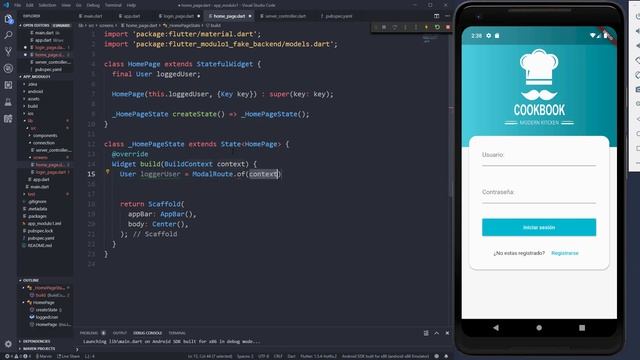Open the Terminal menu
The height and width of the screenshot is (360, 640).
tap(113, 5)
